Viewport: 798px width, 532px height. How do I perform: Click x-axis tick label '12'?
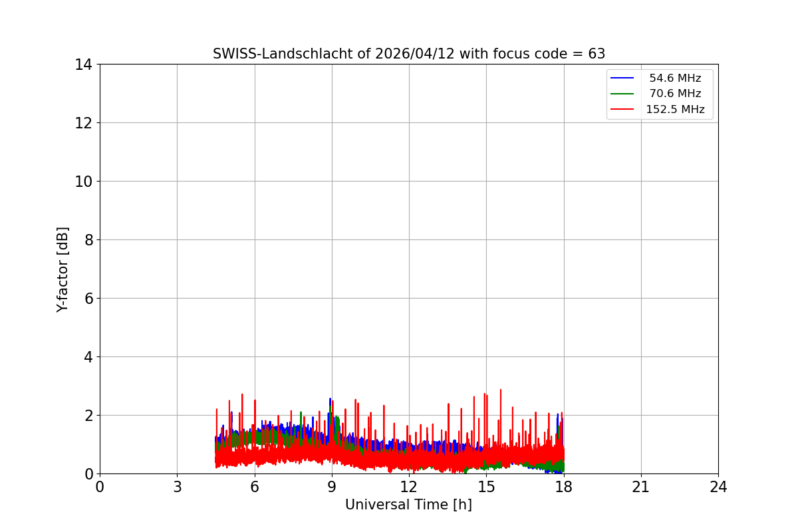coord(409,487)
